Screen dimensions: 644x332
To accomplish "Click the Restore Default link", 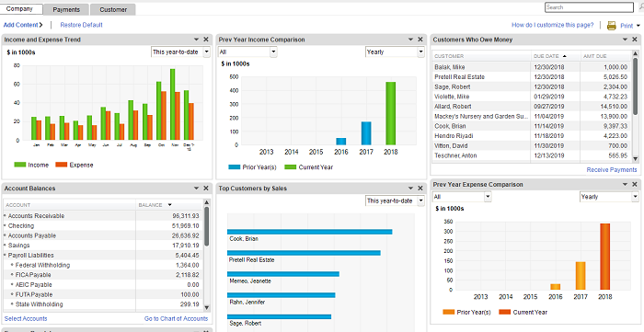I will click(x=81, y=25).
